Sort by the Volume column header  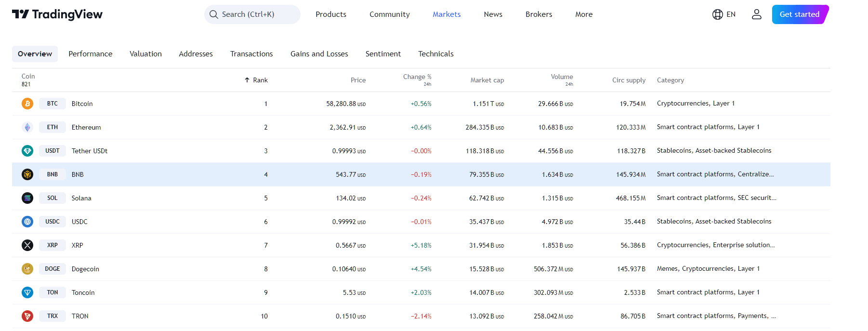(562, 77)
